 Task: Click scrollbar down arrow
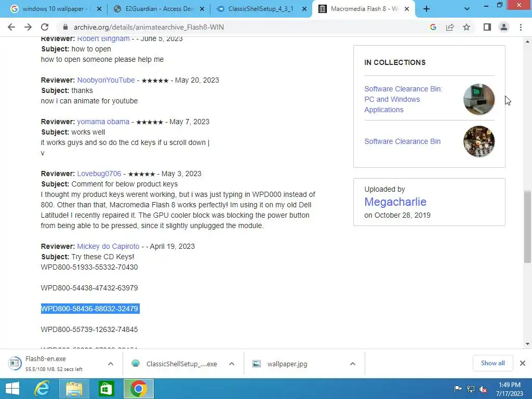coord(527,344)
